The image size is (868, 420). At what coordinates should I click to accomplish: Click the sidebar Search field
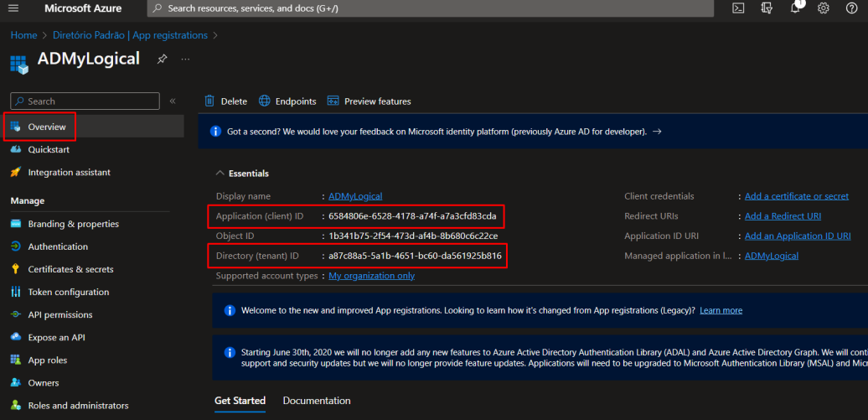tap(85, 101)
